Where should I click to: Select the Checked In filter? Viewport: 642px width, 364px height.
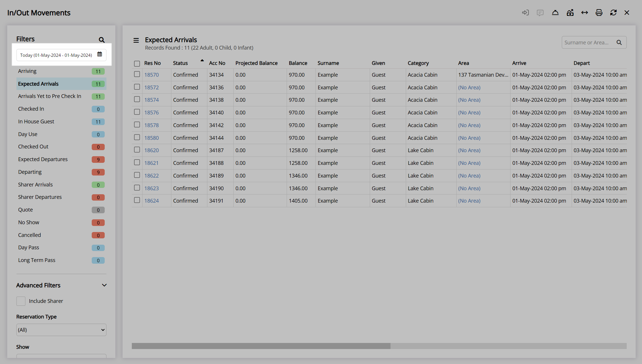61,109
